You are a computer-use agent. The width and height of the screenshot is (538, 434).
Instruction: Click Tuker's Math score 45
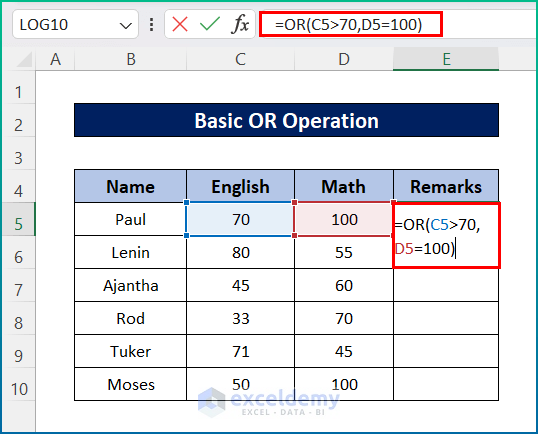tap(343, 351)
